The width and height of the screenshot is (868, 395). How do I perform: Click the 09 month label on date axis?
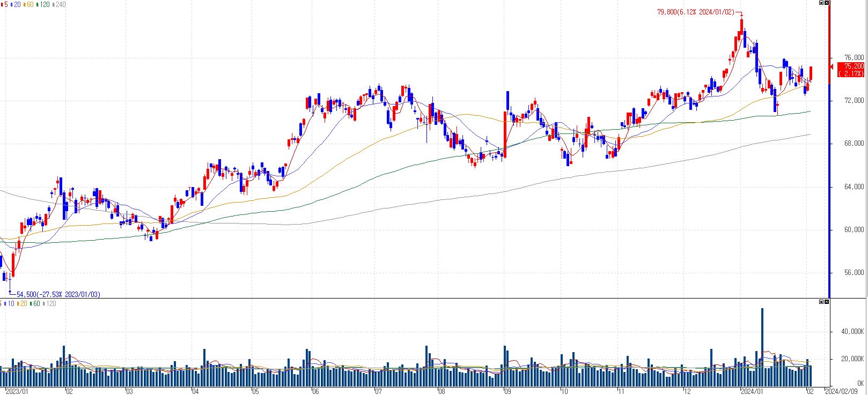509,391
